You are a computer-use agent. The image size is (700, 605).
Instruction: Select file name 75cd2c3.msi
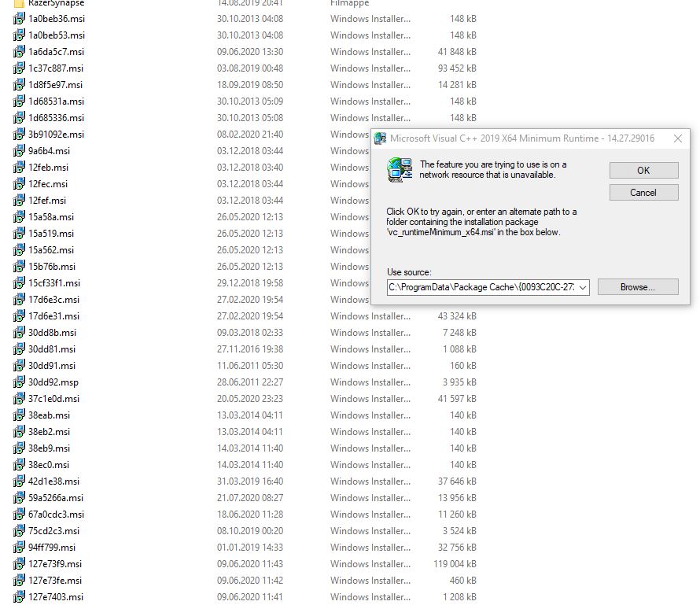[53, 531]
